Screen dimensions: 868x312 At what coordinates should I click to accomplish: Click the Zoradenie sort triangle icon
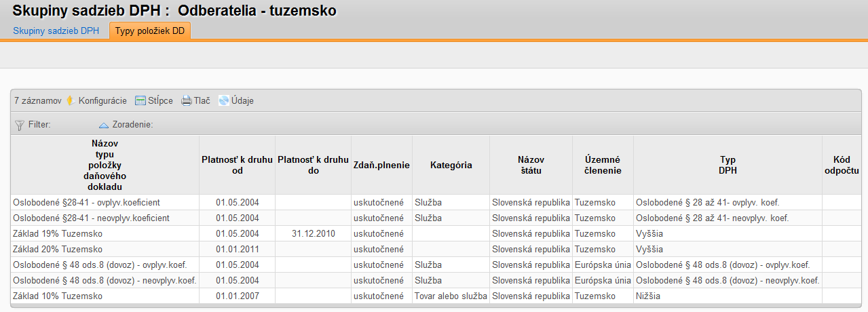tap(104, 125)
